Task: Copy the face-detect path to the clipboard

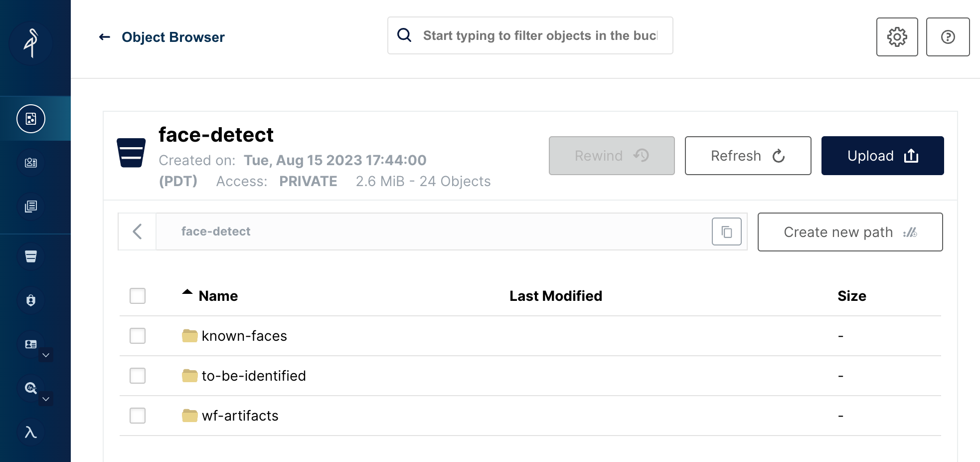Action: pos(726,231)
